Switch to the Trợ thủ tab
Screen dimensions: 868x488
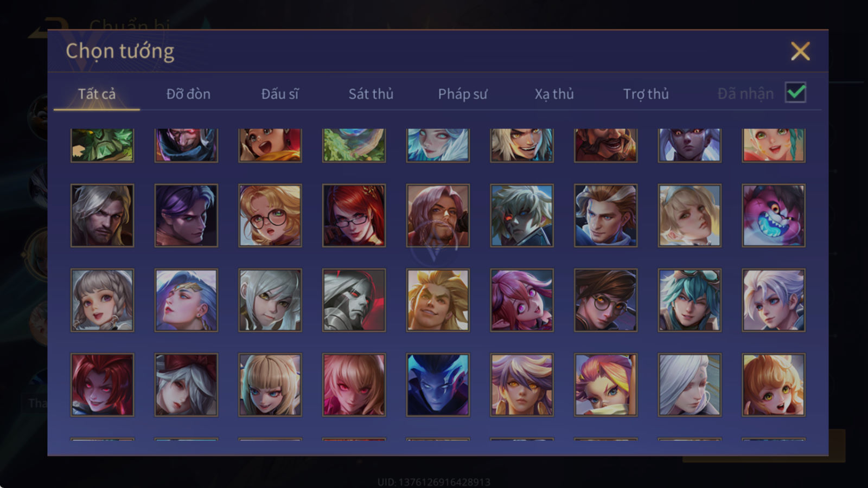point(646,94)
